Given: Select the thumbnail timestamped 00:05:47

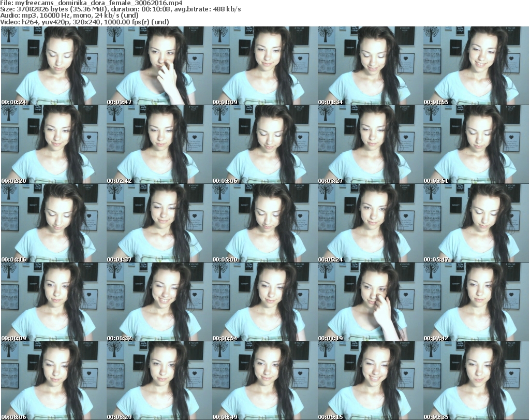Looking at the screenshot, I should [x=476, y=223].
